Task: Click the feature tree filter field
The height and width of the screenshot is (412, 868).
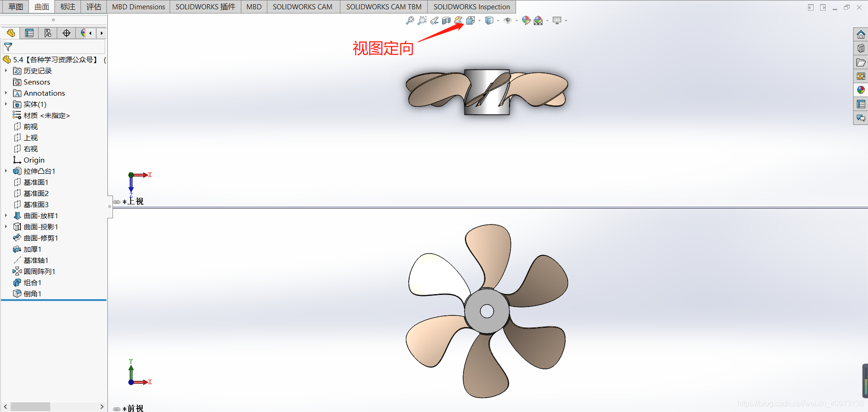Action: (x=54, y=47)
